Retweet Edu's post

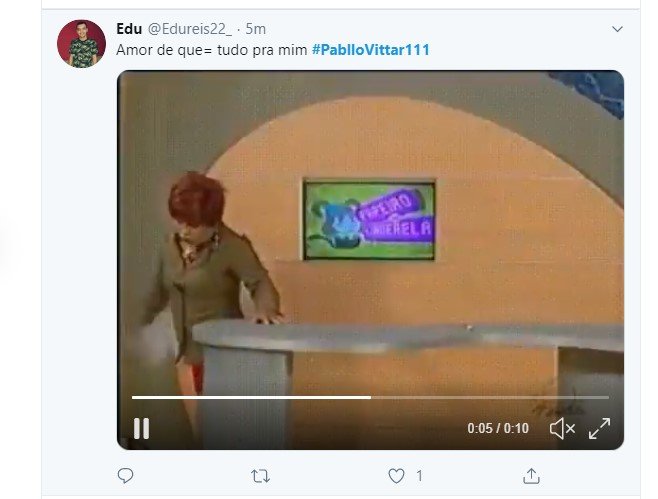(260, 476)
